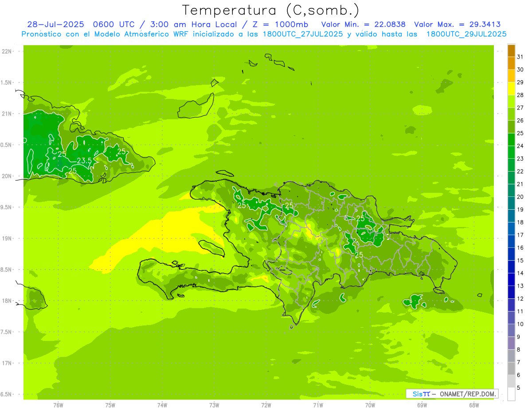Click the colorbar scale label "5"

(518, 388)
